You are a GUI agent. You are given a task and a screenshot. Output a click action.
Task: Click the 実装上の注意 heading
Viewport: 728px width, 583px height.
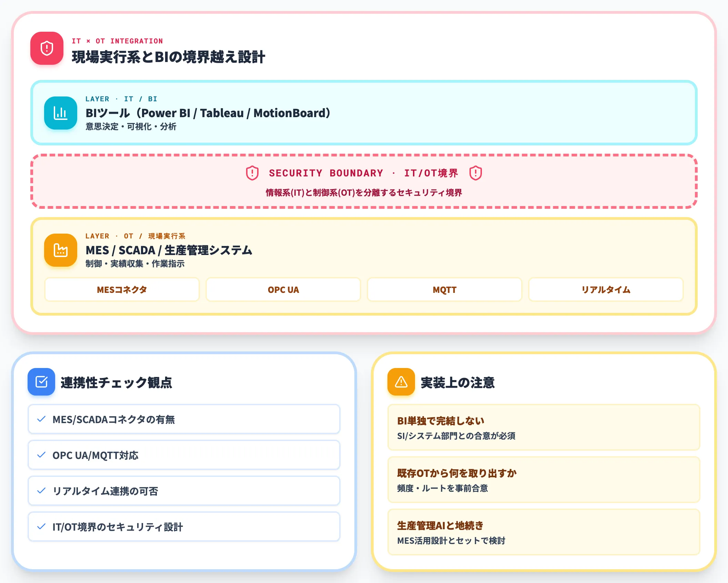(x=458, y=382)
